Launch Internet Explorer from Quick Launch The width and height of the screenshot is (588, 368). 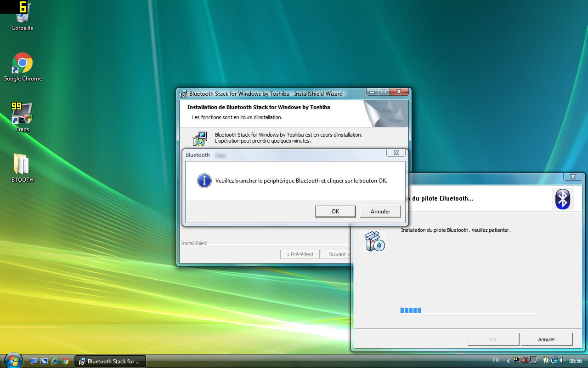pos(55,361)
